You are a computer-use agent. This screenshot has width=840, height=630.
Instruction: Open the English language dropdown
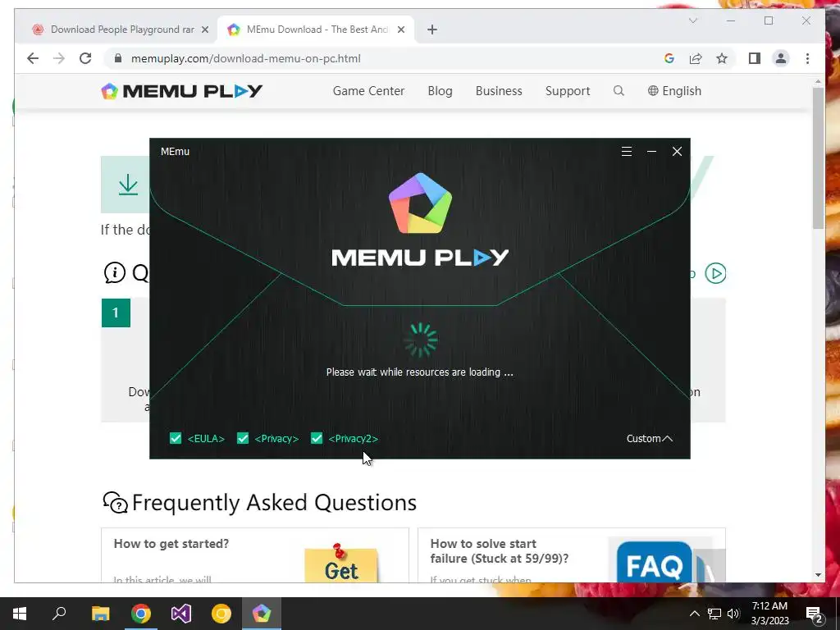click(674, 91)
